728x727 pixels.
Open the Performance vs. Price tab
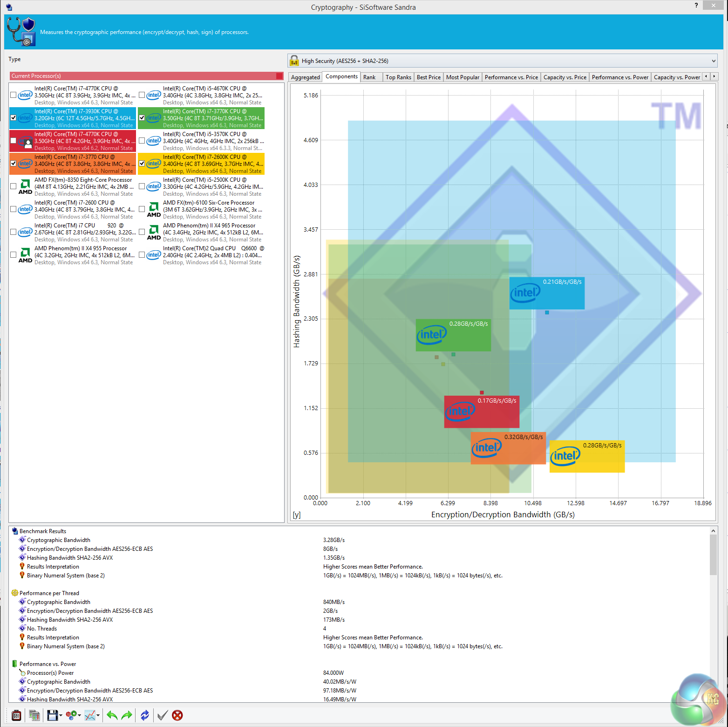511,77
